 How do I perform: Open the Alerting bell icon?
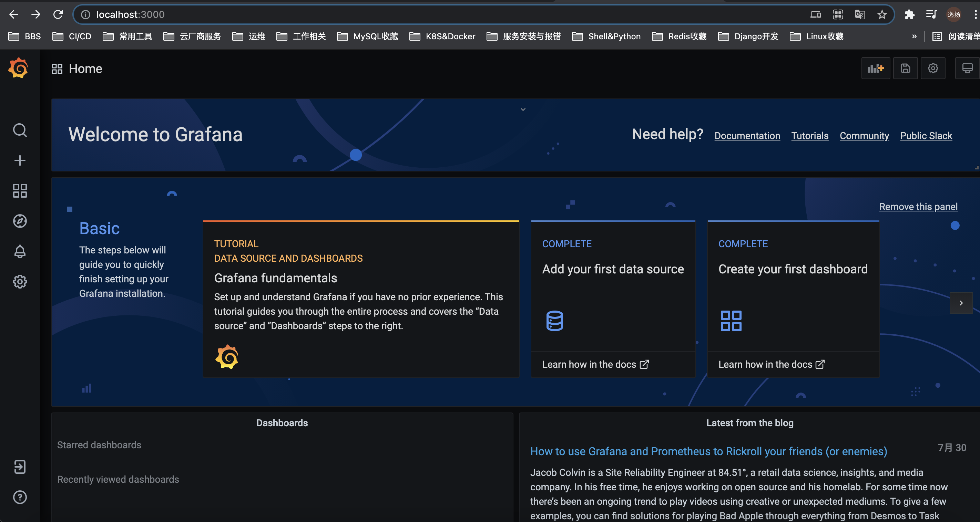20,251
